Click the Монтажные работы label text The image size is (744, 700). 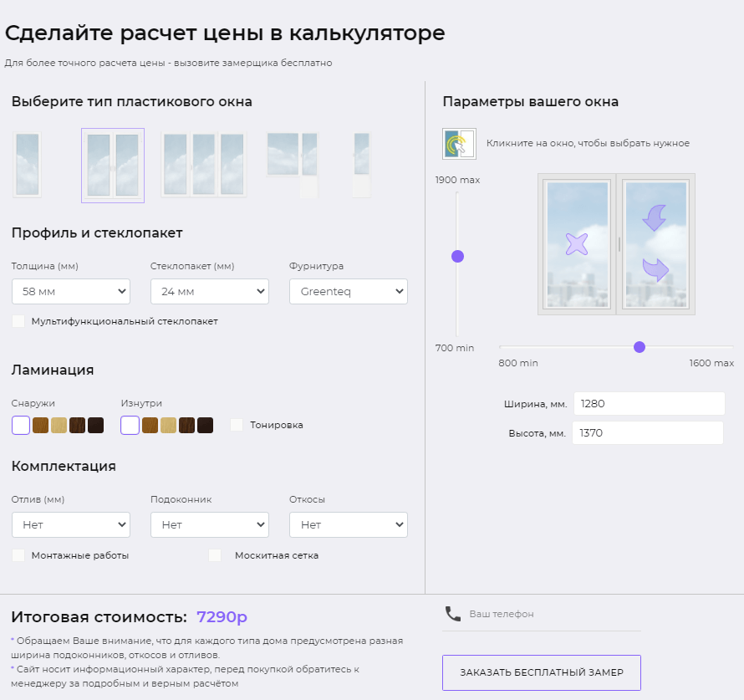80,555
